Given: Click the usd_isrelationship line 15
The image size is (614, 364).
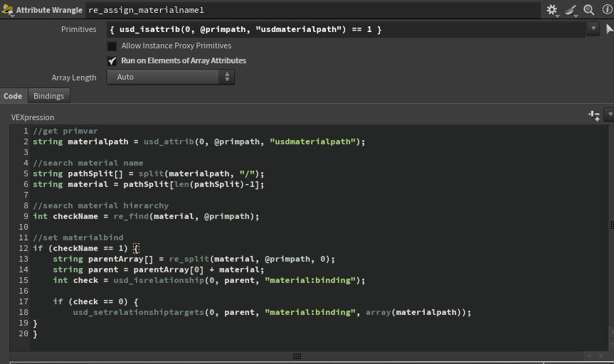Looking at the screenshot, I should coord(209,280).
